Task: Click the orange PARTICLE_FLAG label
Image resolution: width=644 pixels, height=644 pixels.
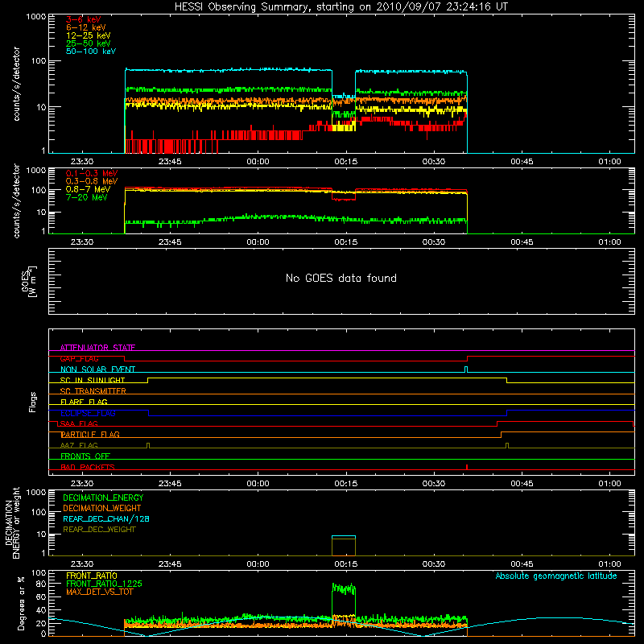Action: click(x=90, y=434)
